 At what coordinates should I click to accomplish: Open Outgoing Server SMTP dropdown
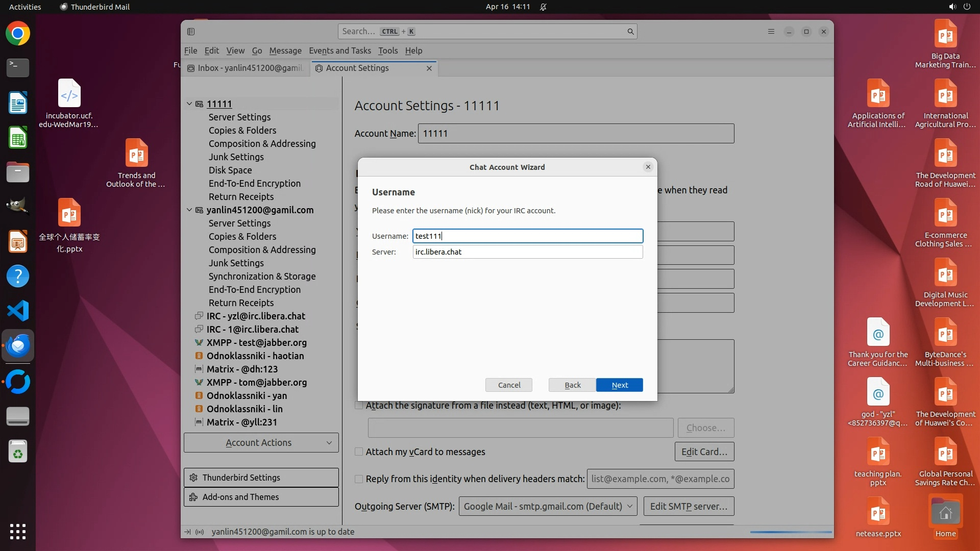pyautogui.click(x=548, y=506)
